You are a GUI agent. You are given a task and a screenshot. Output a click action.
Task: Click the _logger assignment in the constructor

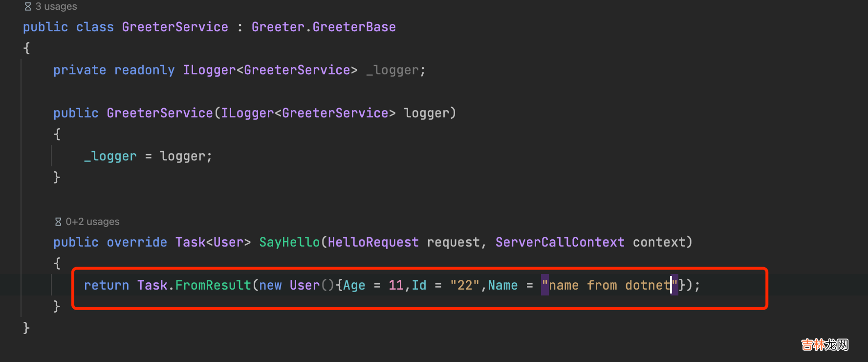click(110, 156)
